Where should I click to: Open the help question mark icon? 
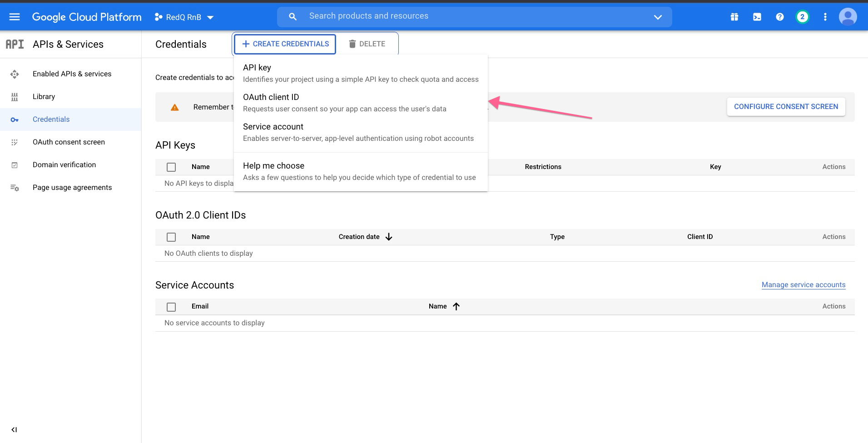click(779, 17)
